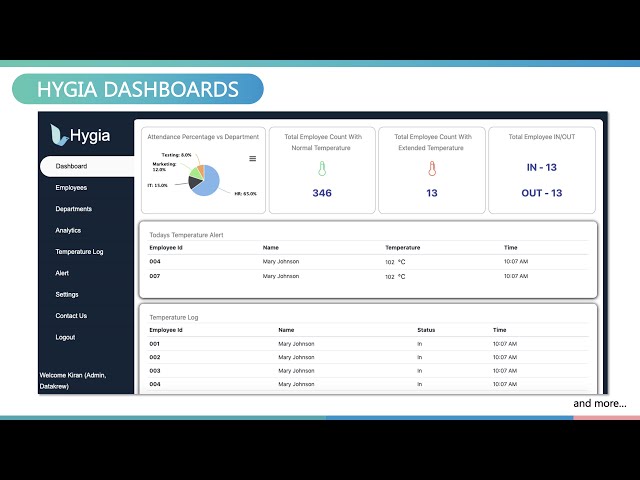This screenshot has height=480, width=640.
Task: Open Temperature Log from the sidebar
Action: (x=79, y=252)
